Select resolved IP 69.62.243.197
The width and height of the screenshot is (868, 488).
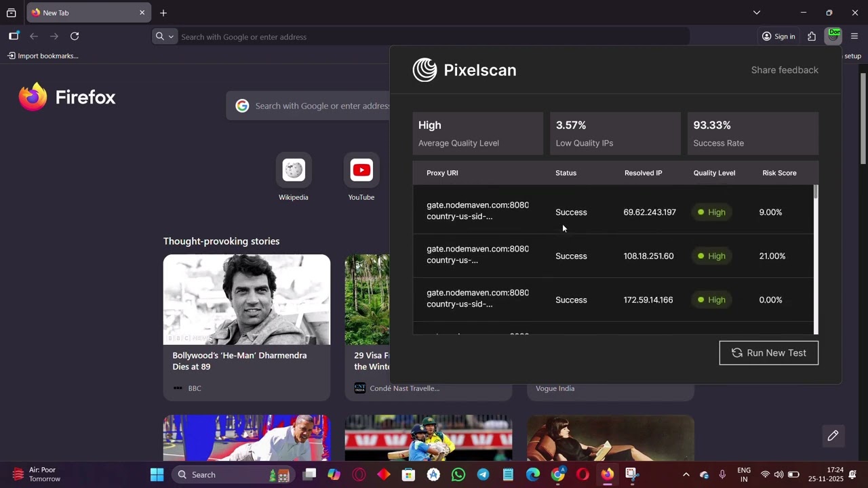[x=650, y=212]
